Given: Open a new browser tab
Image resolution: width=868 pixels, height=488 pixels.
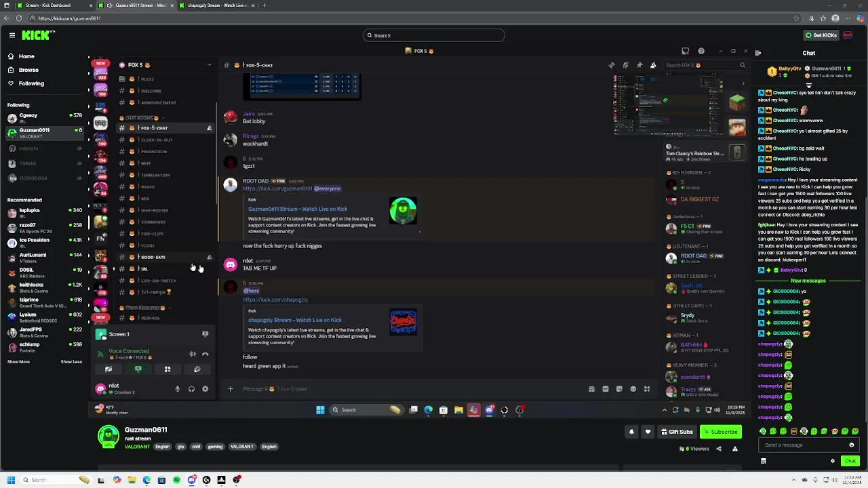Looking at the screenshot, I should (x=264, y=5).
